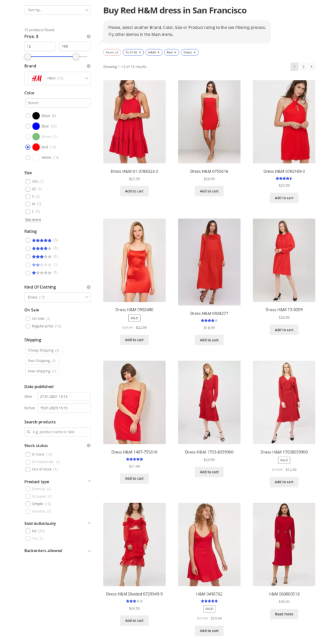Add H&M 0496762 to cart
This screenshot has height=644, width=336.
[x=209, y=631]
